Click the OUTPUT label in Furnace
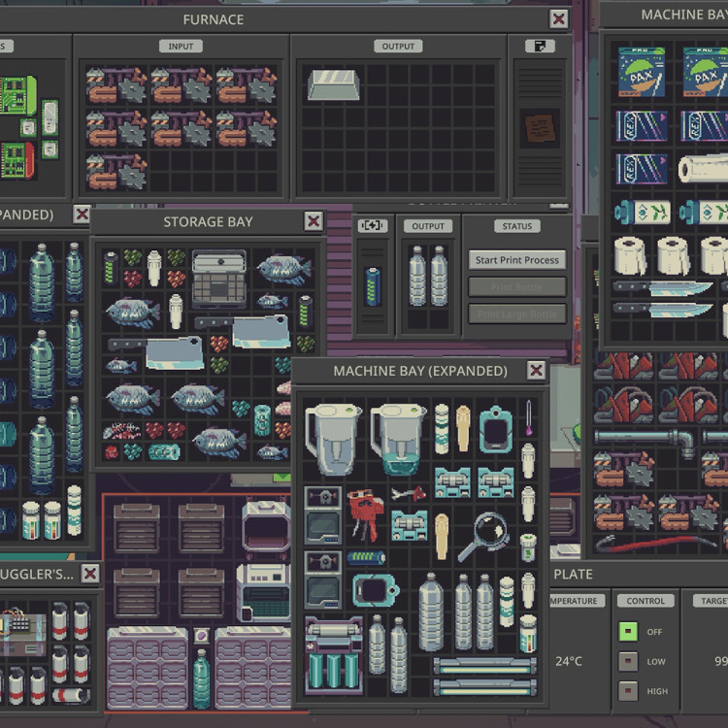The height and width of the screenshot is (728, 728). pos(398,46)
